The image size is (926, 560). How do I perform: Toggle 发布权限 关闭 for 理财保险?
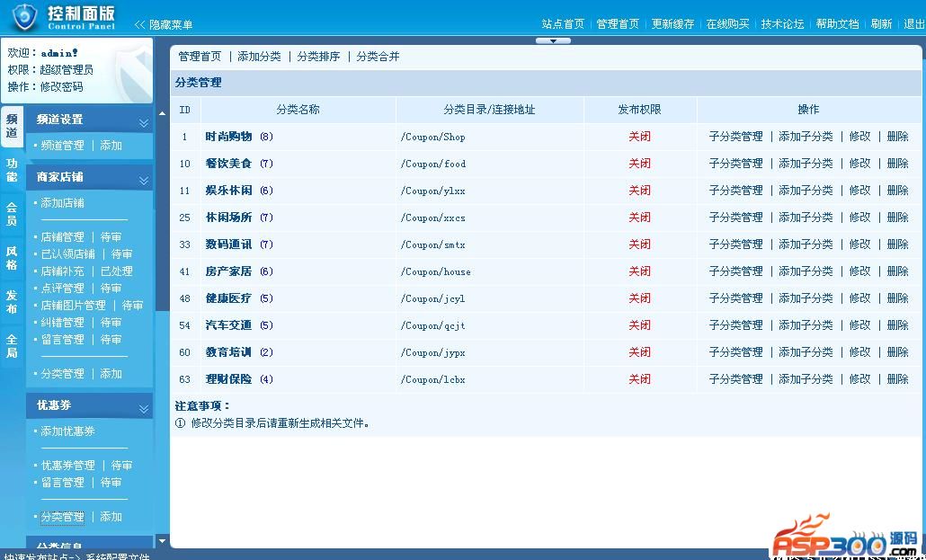639,379
